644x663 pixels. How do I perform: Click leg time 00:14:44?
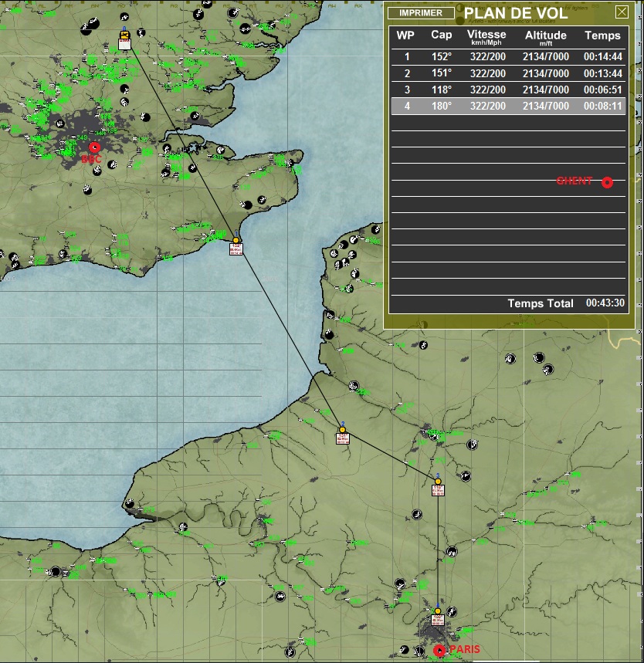coord(603,56)
